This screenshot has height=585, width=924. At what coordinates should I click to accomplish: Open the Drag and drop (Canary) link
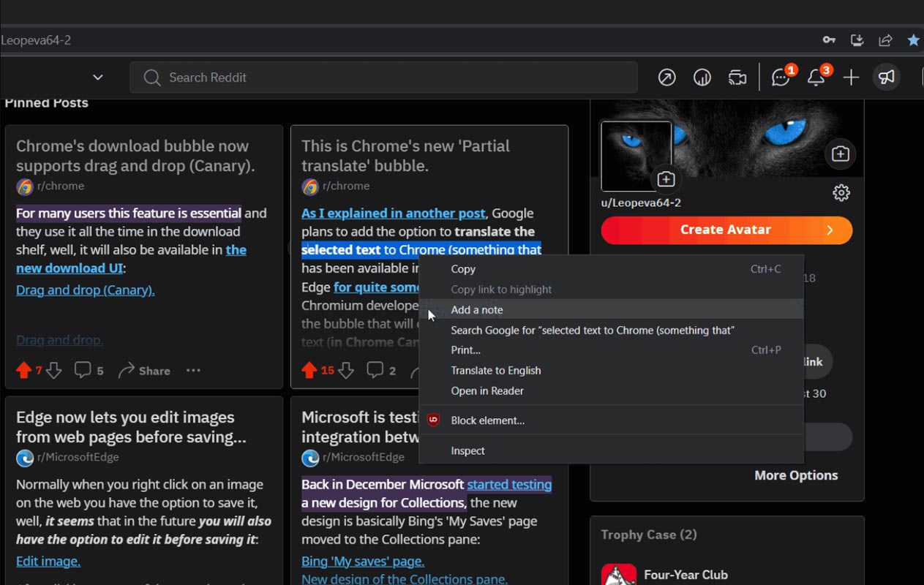(86, 290)
